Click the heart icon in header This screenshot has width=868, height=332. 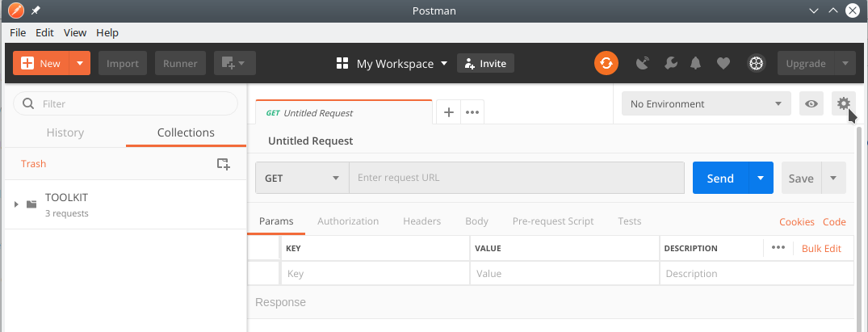[x=723, y=64]
